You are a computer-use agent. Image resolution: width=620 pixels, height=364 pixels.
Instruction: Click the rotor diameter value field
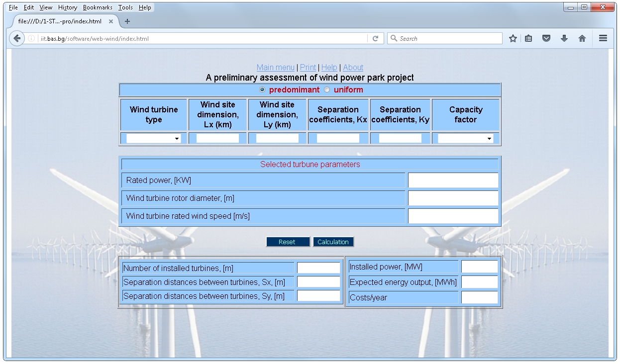point(453,198)
